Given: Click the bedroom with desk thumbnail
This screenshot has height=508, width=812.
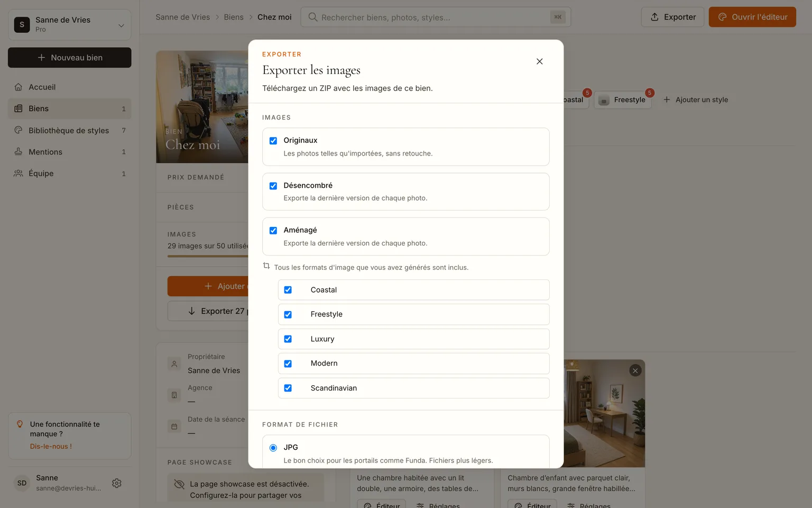Looking at the screenshot, I should coord(604,413).
